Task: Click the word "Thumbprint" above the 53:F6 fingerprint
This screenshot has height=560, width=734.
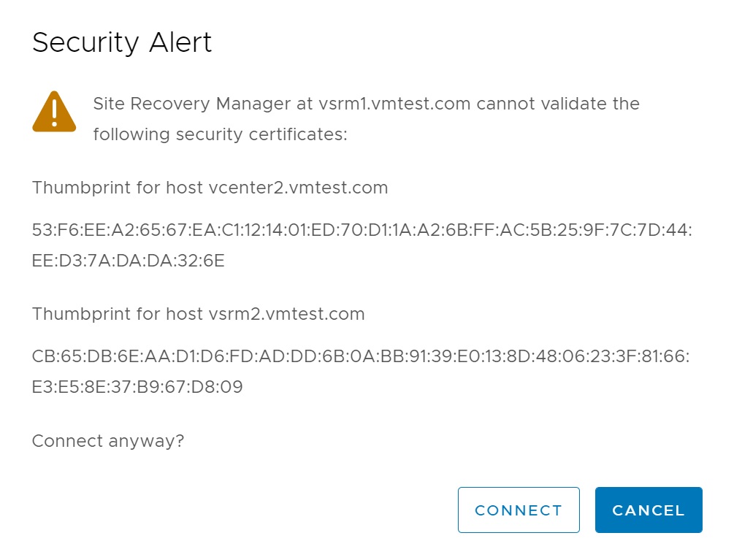Action: pyautogui.click(x=80, y=188)
